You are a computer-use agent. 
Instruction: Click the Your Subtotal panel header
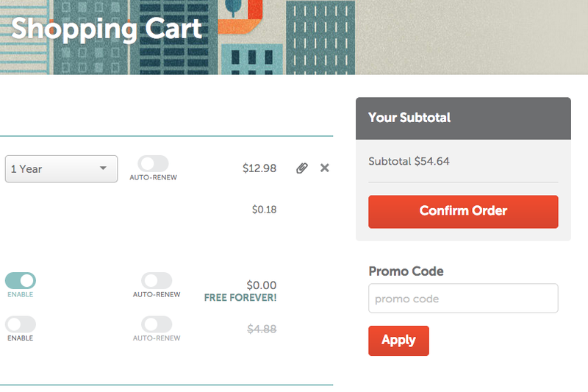tap(463, 118)
